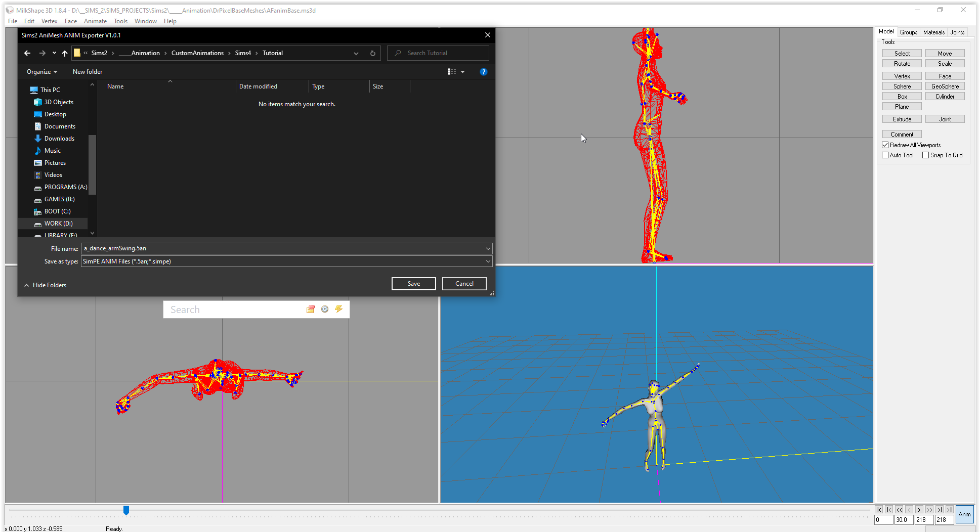Enable the Auto Tool checkbox
The width and height of the screenshot is (980, 532).
click(x=885, y=155)
